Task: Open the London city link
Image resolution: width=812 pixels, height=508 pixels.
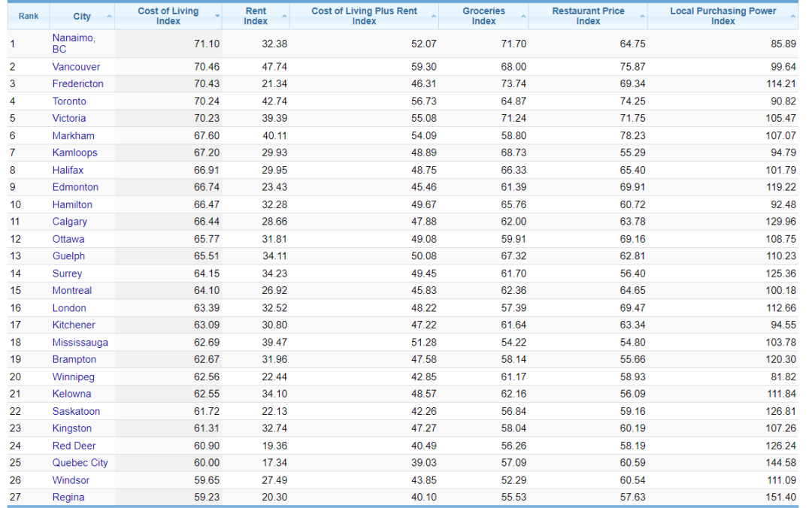Action: [69, 308]
